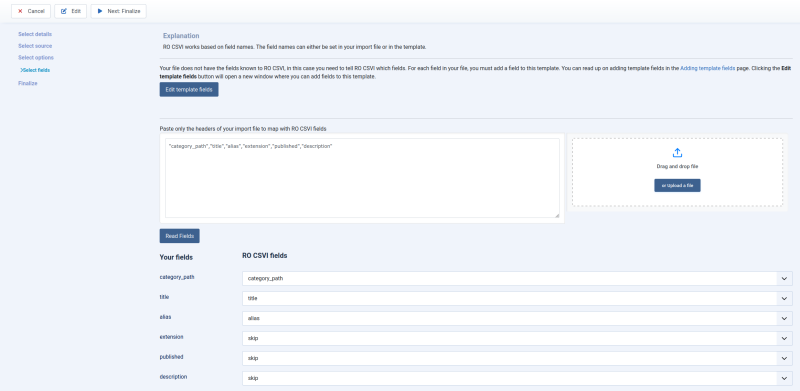Jump to the Finalize step

click(28, 83)
